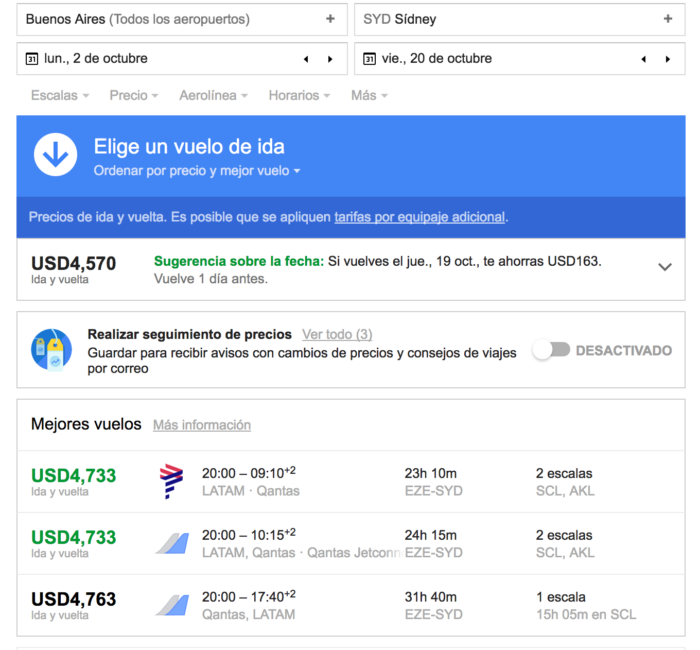
Task: Click the blue down-arrow circle icon
Action: [x=56, y=154]
